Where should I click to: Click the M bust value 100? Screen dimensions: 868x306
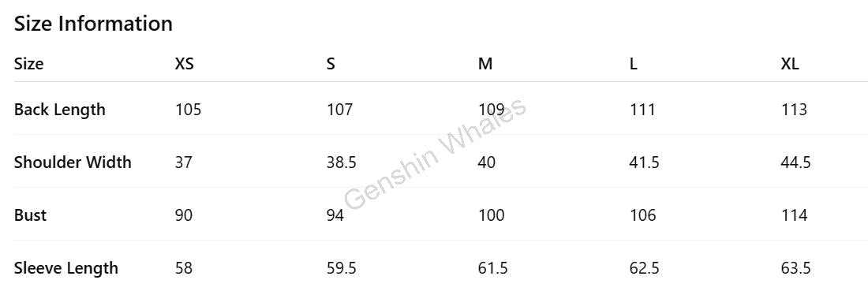click(491, 215)
